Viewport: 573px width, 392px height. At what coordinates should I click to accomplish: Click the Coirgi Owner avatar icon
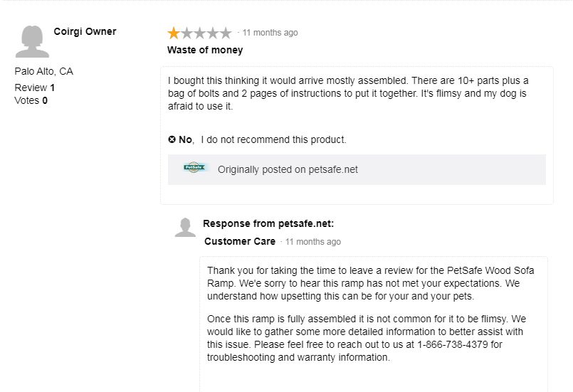(x=31, y=41)
